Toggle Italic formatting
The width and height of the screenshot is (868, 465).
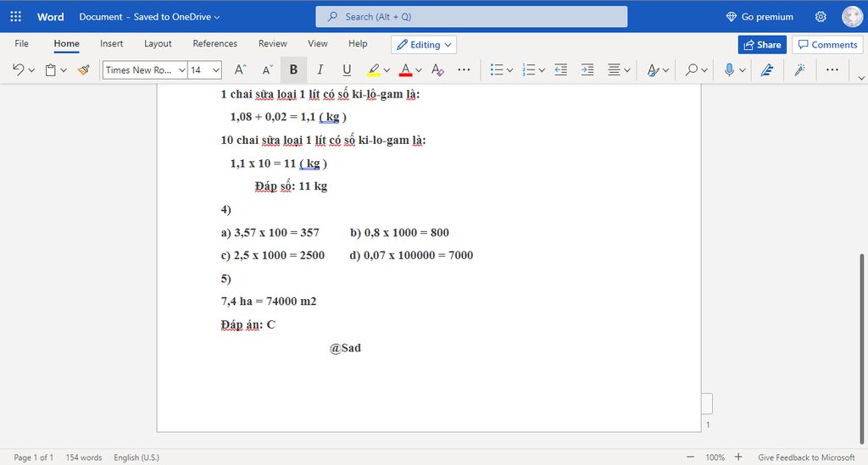point(320,69)
